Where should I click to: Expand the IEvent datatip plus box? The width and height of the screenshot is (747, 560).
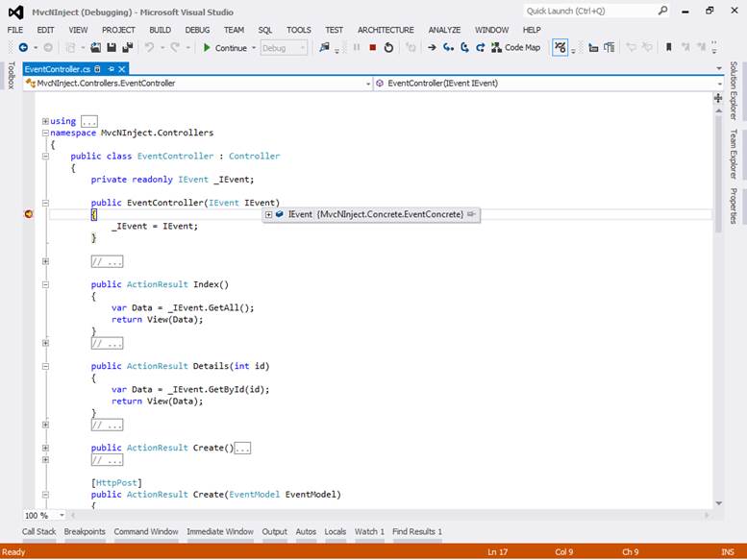click(x=268, y=214)
